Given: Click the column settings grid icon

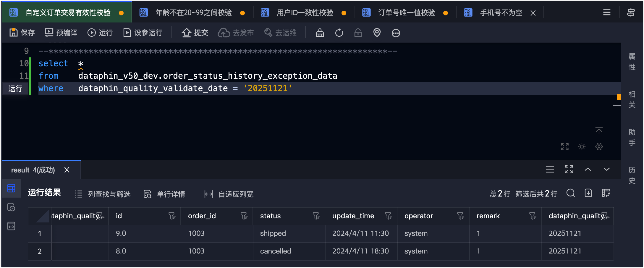Looking at the screenshot, I should point(606,193).
